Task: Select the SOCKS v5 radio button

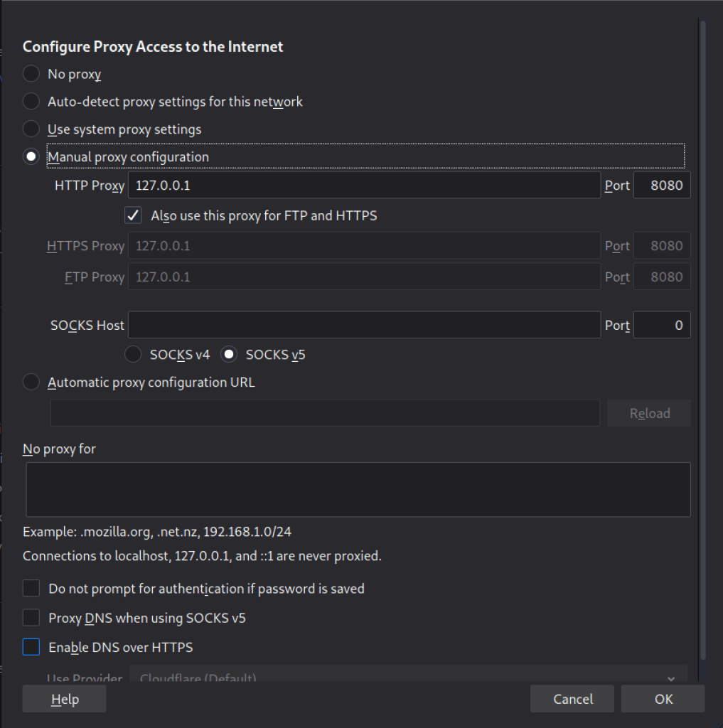Action: tap(229, 354)
